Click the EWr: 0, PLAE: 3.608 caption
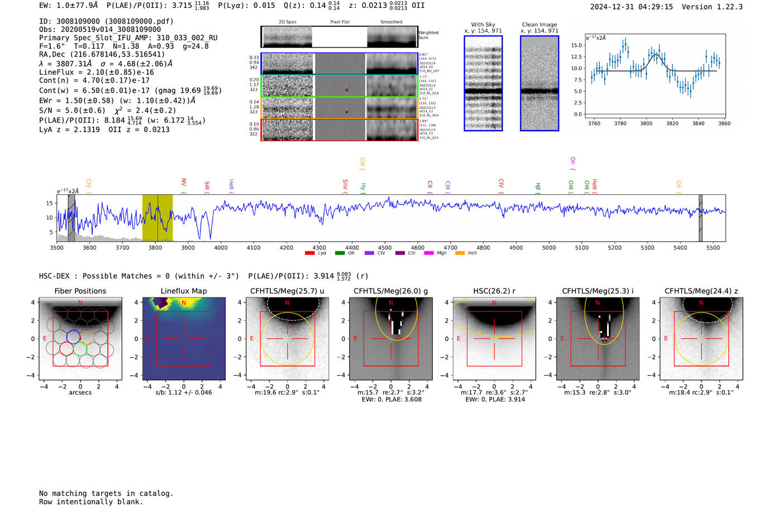 (x=392, y=399)
